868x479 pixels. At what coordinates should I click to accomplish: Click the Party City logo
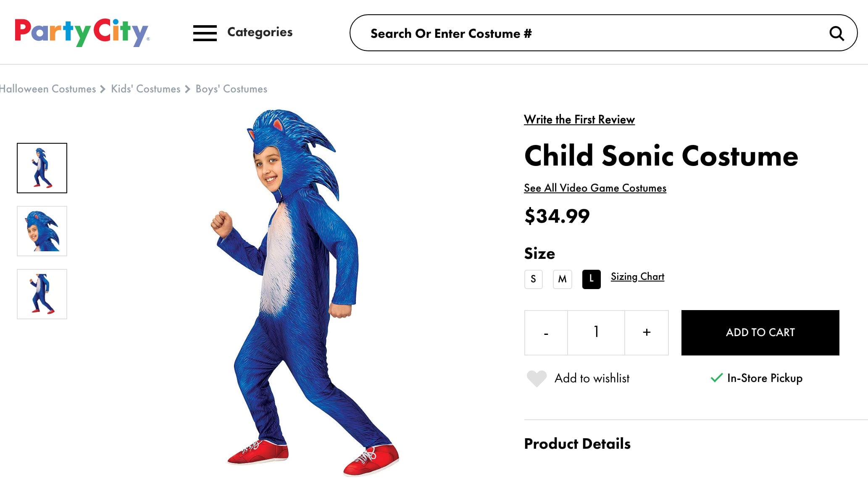coord(82,32)
